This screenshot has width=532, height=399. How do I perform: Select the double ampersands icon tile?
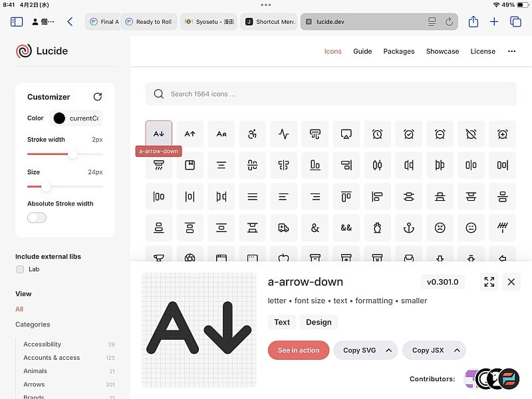[x=346, y=227]
